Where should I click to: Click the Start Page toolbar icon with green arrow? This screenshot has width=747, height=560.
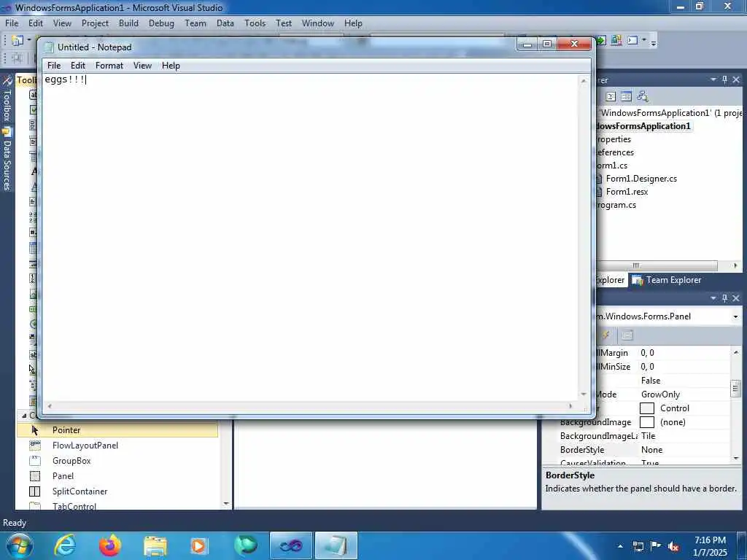[x=601, y=41]
